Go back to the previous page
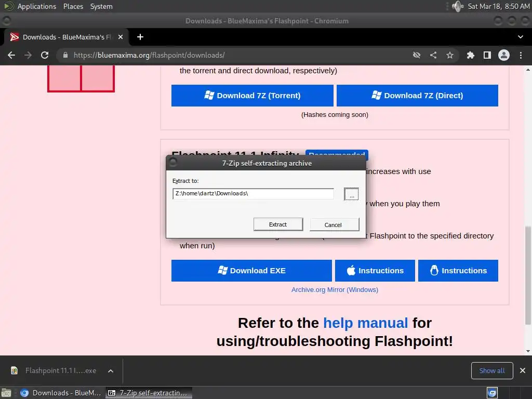This screenshot has width=532, height=399. [x=11, y=55]
